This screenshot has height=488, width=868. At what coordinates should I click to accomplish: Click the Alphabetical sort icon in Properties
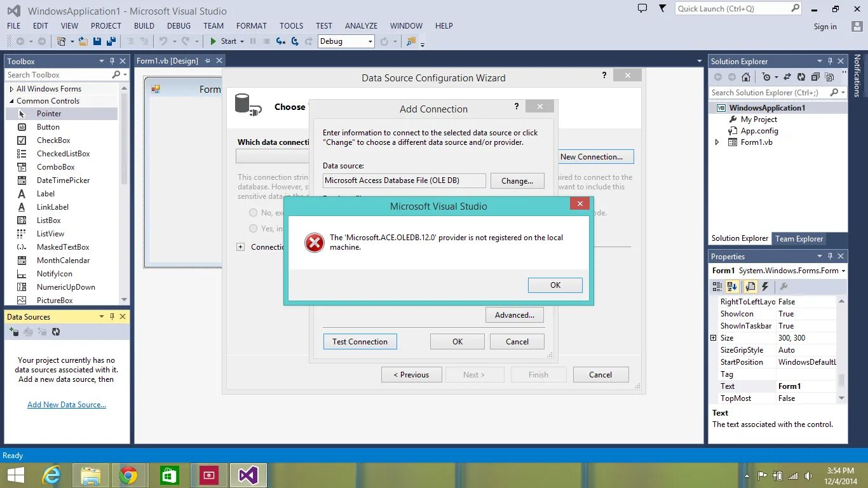point(732,287)
